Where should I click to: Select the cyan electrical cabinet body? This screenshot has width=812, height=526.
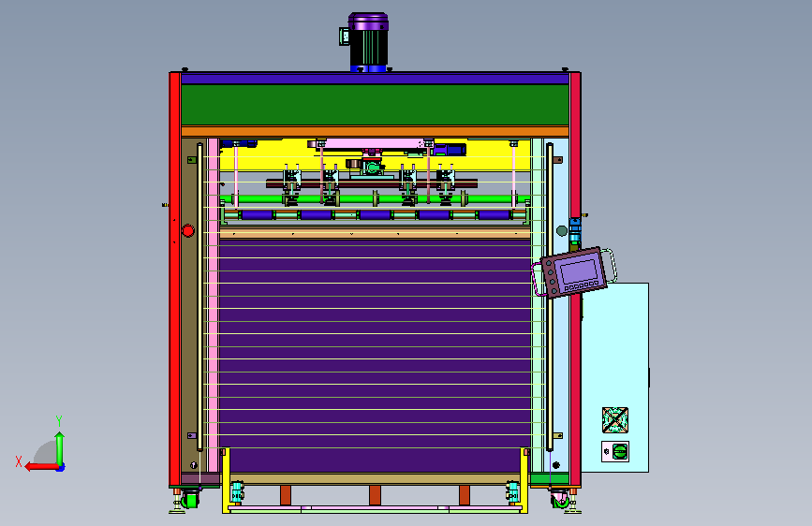coord(615,377)
